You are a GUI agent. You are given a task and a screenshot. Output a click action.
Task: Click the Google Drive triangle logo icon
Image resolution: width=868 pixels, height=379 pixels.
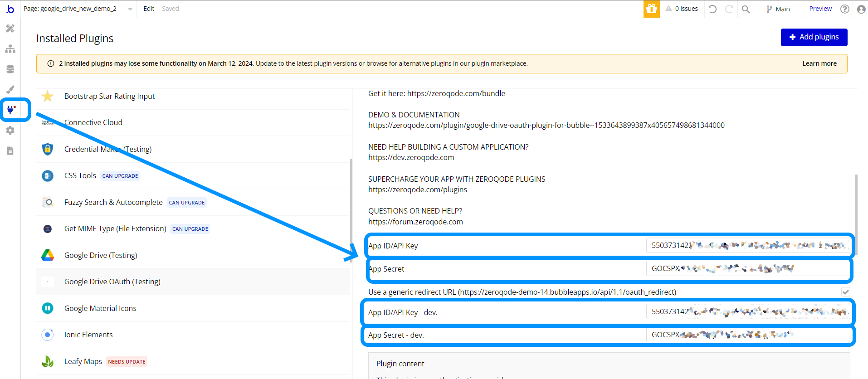tap(48, 255)
